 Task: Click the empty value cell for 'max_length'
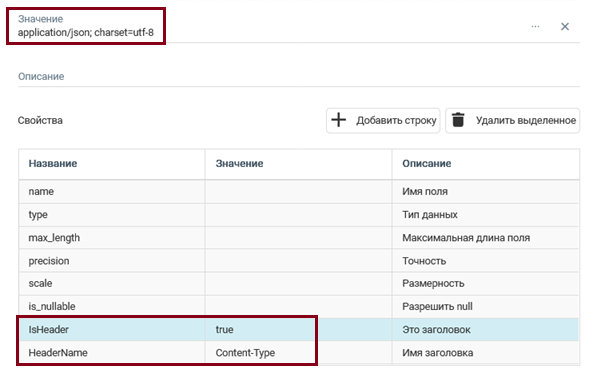coord(298,238)
